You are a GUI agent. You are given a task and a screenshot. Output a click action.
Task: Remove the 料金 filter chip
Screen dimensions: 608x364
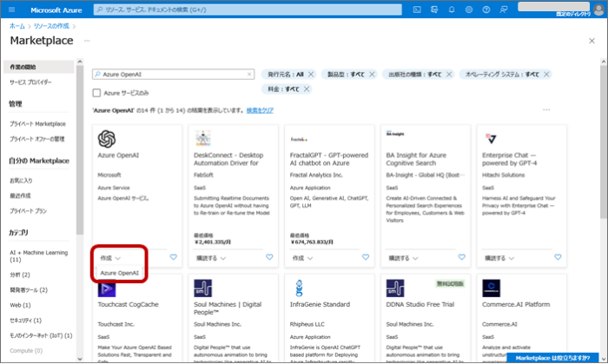pos(307,89)
